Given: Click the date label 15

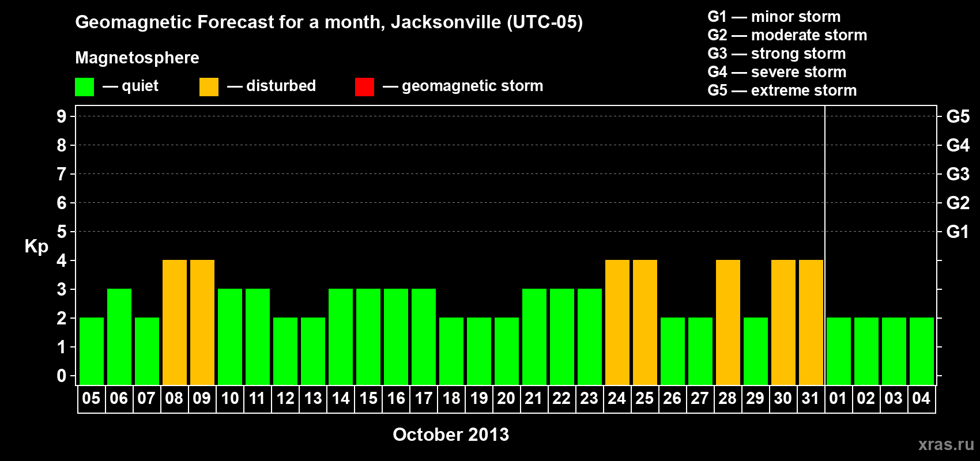Looking at the screenshot, I should coord(368,399).
